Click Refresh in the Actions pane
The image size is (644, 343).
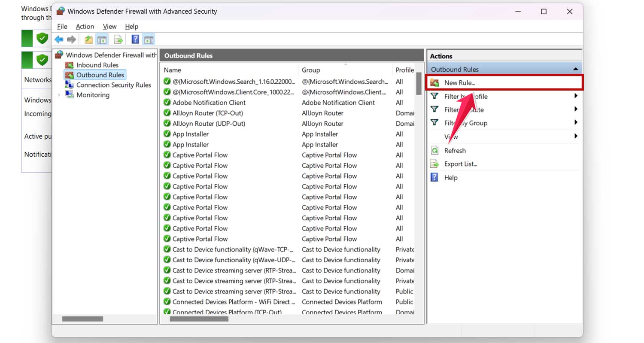click(455, 151)
